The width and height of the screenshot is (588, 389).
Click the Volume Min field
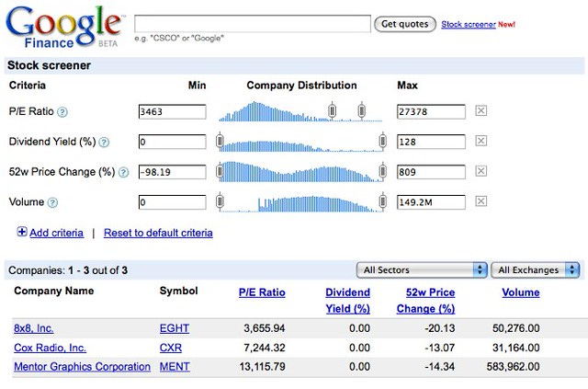pyautogui.click(x=172, y=202)
